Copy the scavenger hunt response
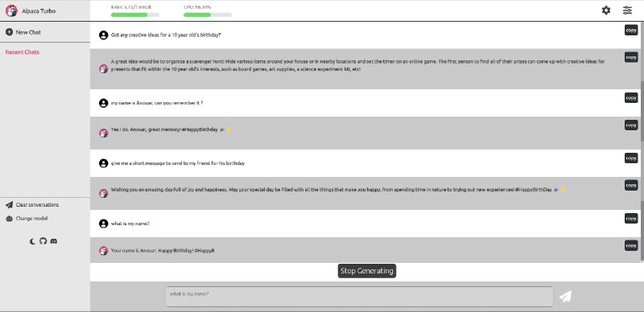 coord(631,57)
